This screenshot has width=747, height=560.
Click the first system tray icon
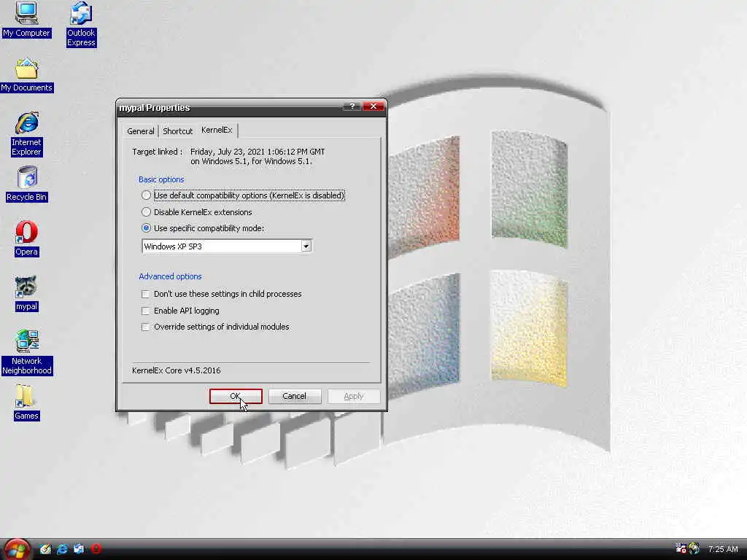click(x=681, y=548)
